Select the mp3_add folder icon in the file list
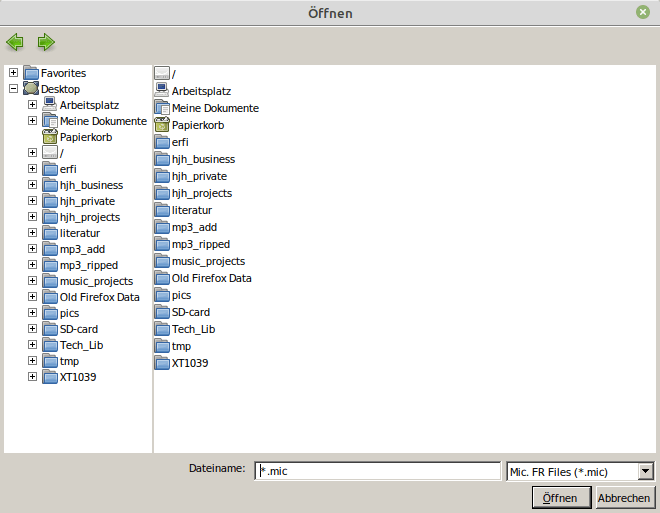Viewport: 660px width, 513px height. point(162,227)
